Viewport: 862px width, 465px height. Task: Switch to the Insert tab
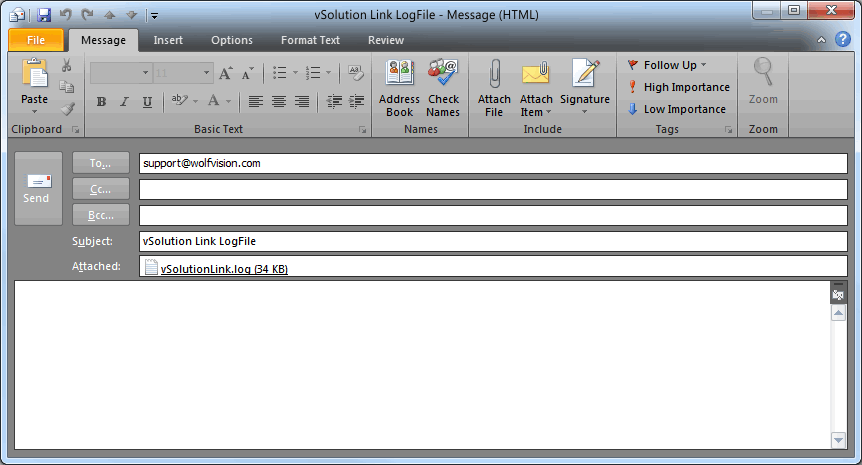coord(168,40)
